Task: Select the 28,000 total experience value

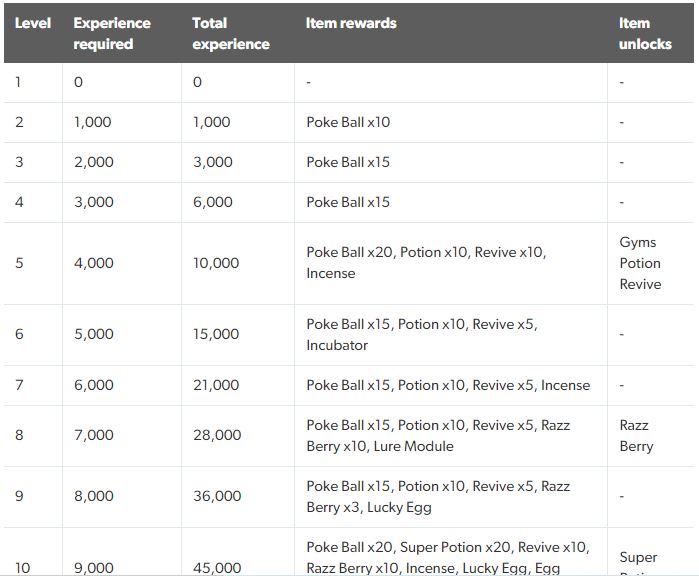Action: coord(217,435)
